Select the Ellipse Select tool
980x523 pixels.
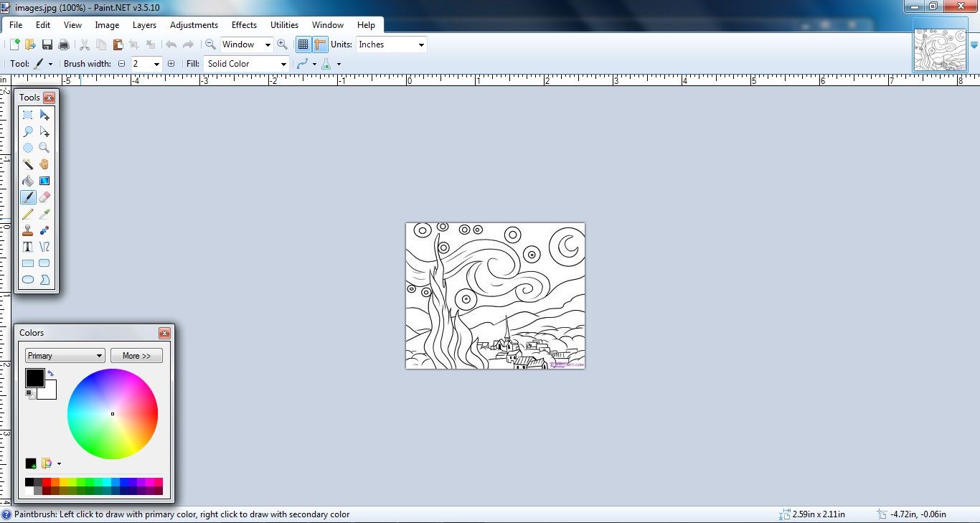[27, 148]
